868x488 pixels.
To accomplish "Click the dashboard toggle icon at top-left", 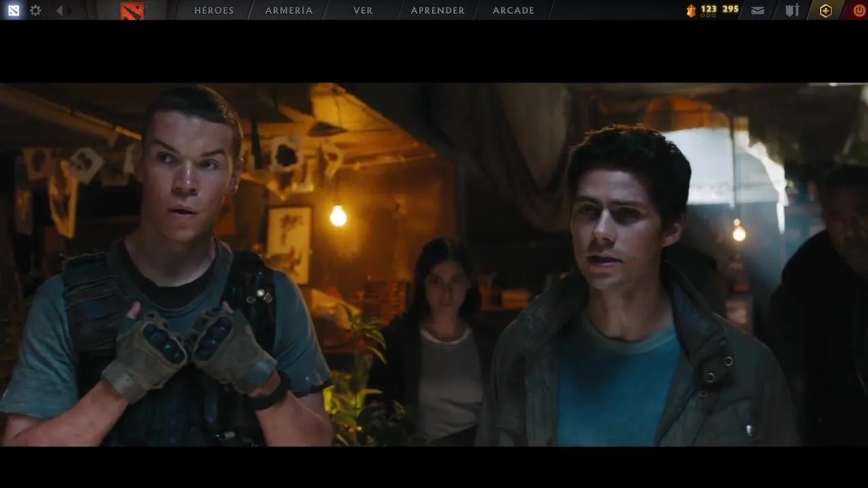I will [14, 10].
